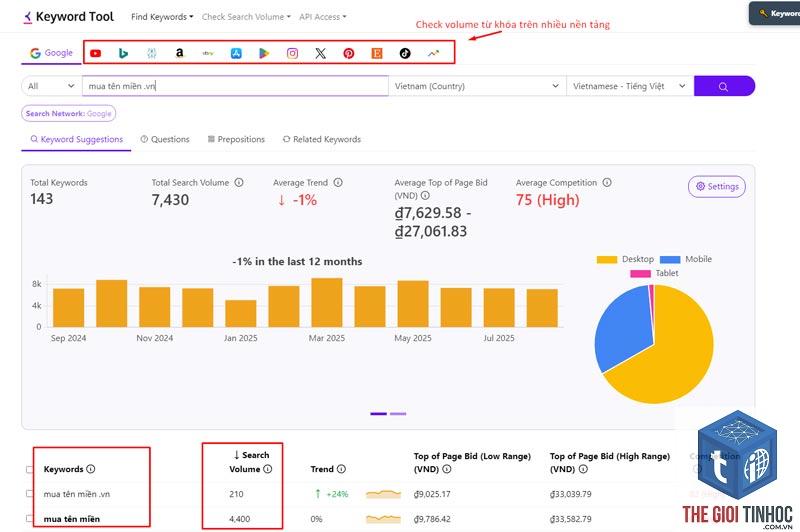Select the TikTok platform icon
Screen dimensions: 800x532
pos(405,53)
